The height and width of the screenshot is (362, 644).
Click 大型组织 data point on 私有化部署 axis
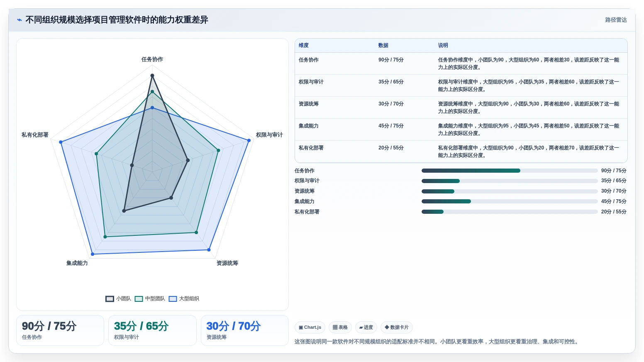pos(61,142)
